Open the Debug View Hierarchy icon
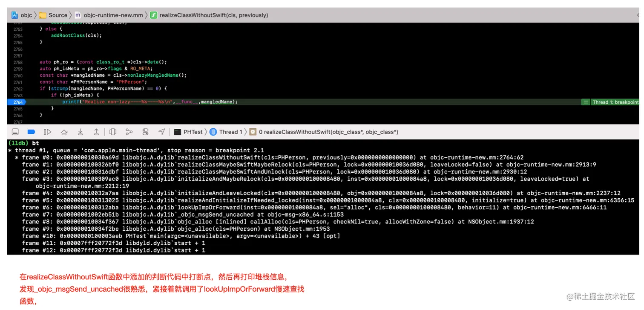Screen dimensions: 644x310 113,132
